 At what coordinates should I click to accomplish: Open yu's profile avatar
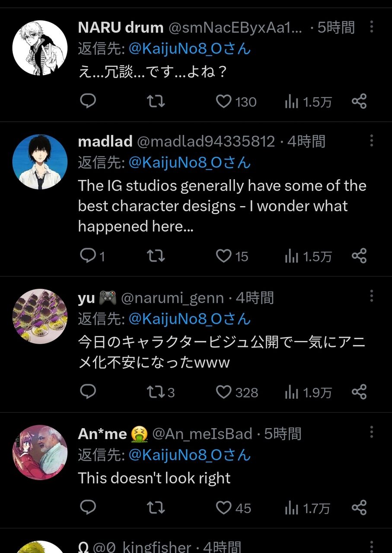tap(40, 316)
